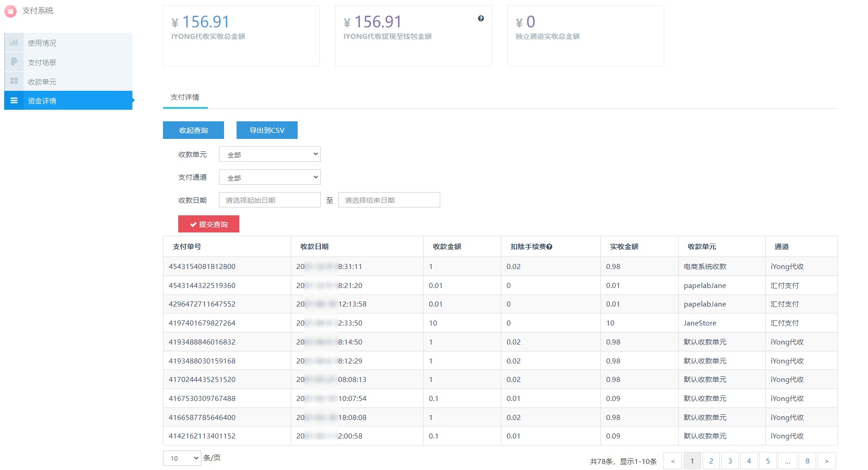This screenshot has height=470, width=868.
Task: Click order number 4170244435251520
Action: [202, 380]
